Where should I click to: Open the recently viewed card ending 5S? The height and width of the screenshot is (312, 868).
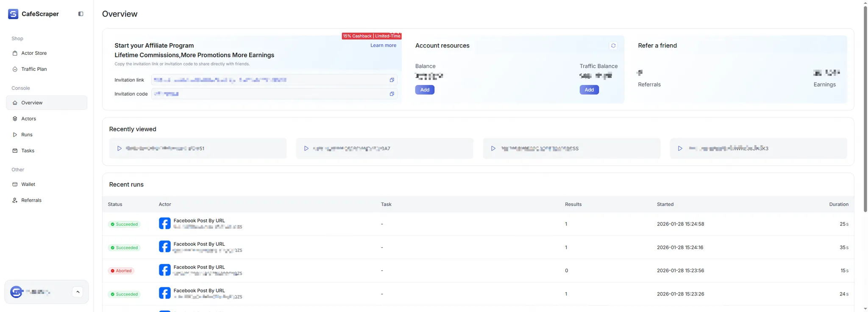tap(572, 149)
